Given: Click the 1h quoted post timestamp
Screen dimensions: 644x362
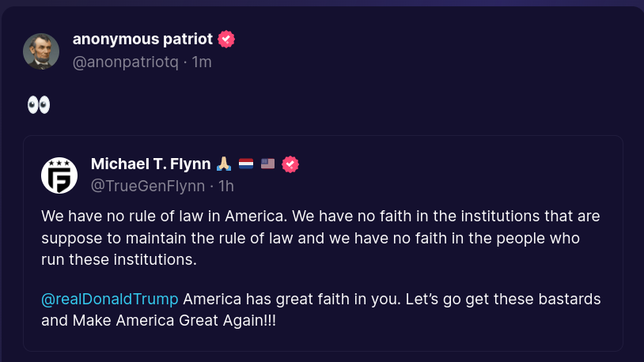Looking at the screenshot, I should [226, 187].
